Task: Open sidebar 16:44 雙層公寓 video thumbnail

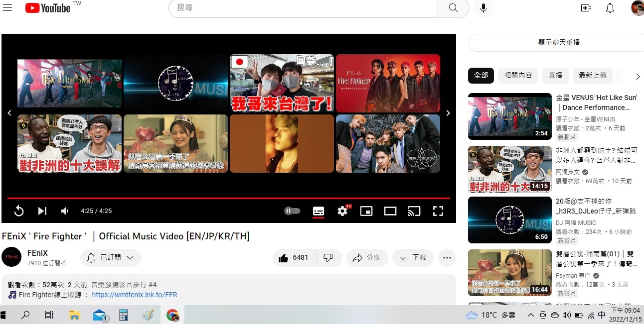Action: (510, 273)
